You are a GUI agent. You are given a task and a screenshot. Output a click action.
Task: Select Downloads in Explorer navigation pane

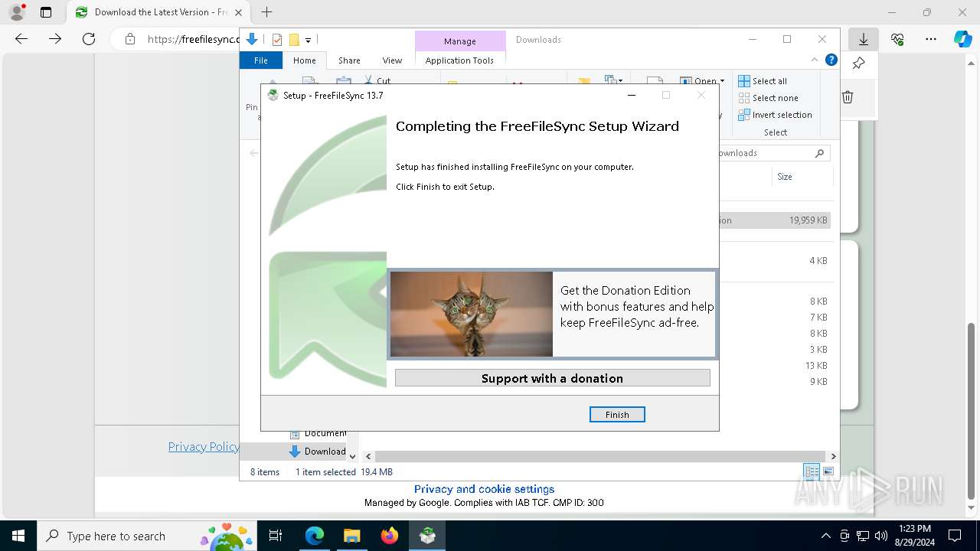pos(317,452)
